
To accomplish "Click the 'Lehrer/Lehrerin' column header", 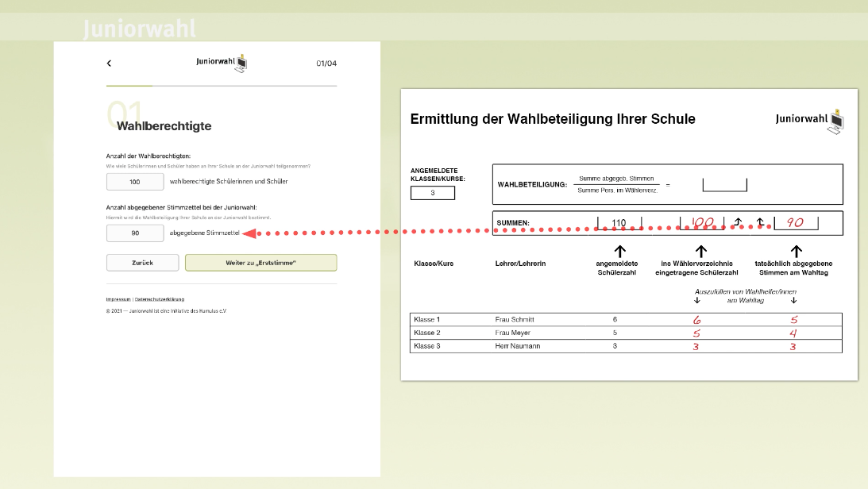I will pyautogui.click(x=520, y=264).
